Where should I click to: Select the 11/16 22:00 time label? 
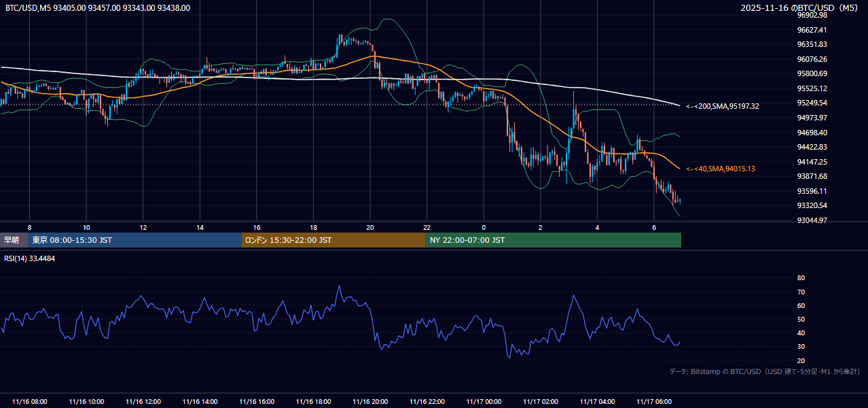(427, 402)
